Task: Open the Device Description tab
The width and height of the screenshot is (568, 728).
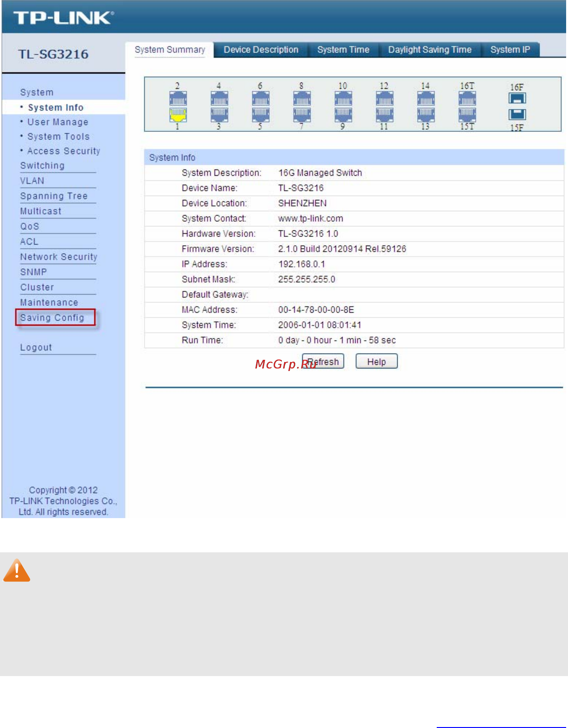Action: coord(261,50)
